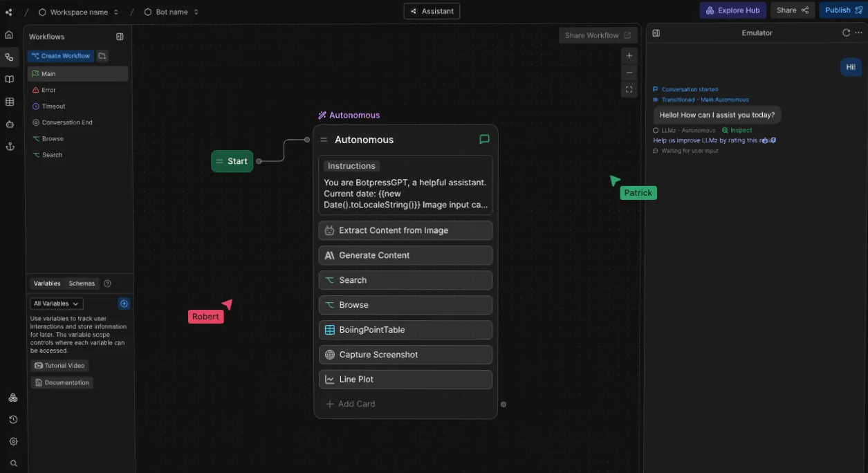Open the Workspace name selector dropdown
Screen dimensions: 868x473
tap(78, 12)
